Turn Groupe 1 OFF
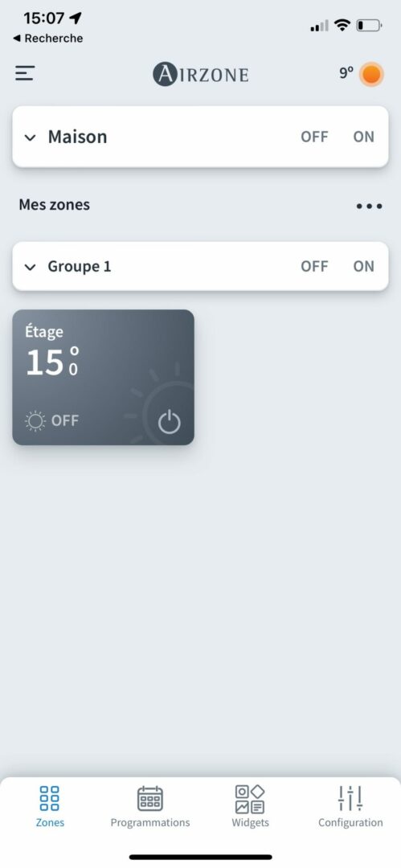The width and height of the screenshot is (401, 868). [314, 266]
